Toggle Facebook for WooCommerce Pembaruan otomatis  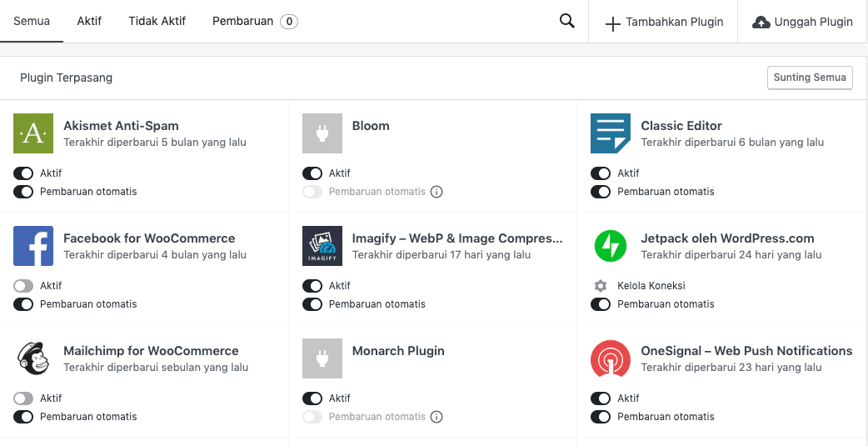[x=23, y=304]
